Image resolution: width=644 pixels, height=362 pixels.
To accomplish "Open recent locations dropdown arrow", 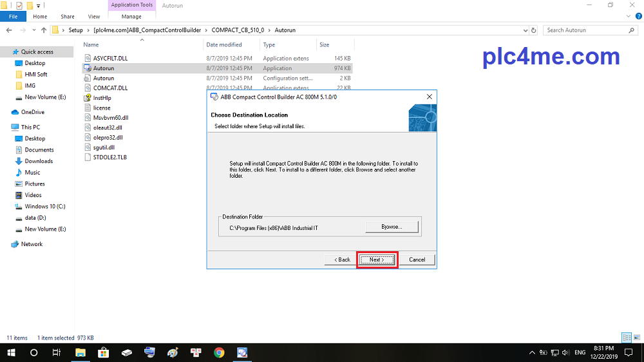I will [x=33, y=30].
